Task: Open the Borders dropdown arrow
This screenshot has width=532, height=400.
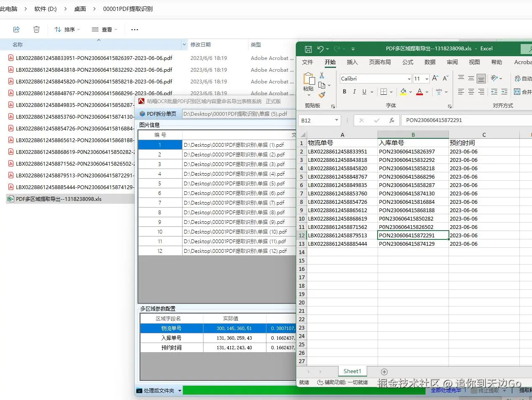Action: pyautogui.click(x=391, y=92)
